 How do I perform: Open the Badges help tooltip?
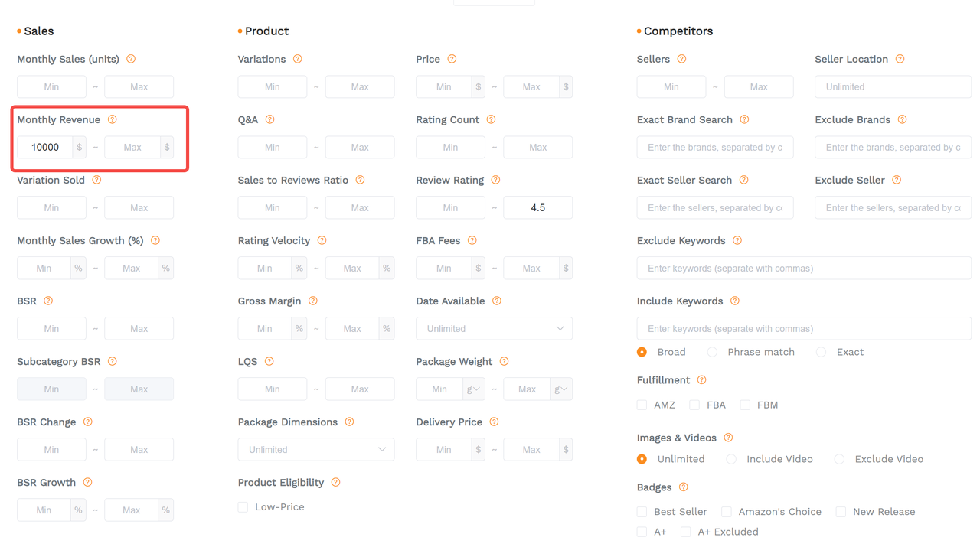682,487
